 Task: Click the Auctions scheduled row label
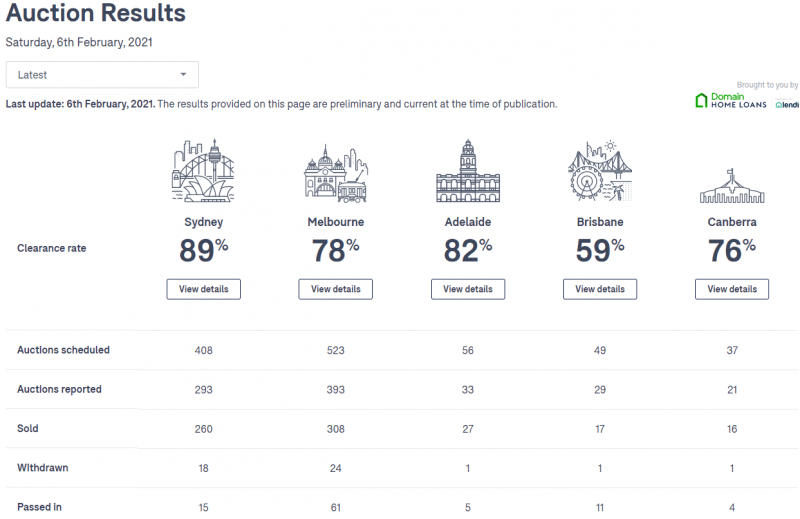(x=63, y=350)
